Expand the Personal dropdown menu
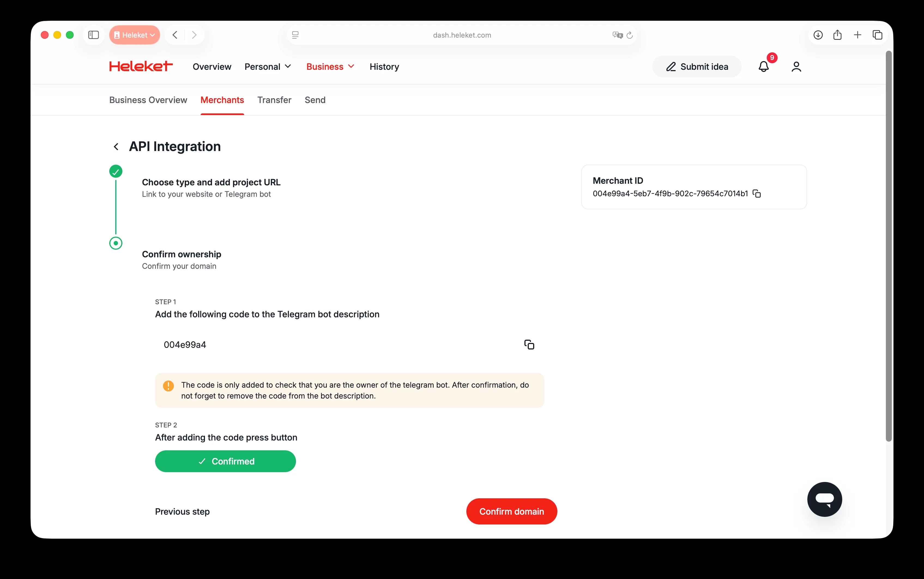This screenshot has height=579, width=924. tap(268, 67)
